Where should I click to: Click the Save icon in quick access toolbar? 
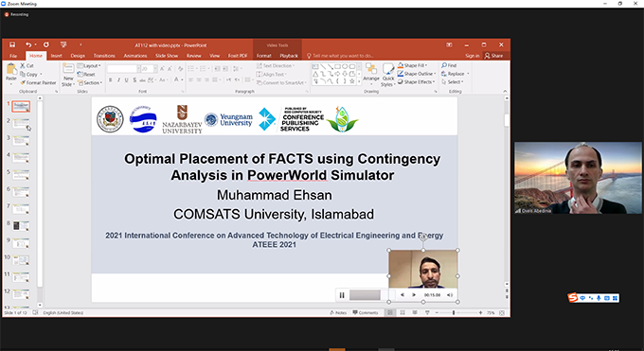pos(12,44)
